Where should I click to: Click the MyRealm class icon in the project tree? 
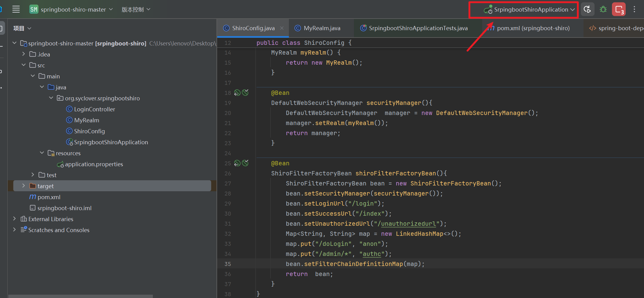coord(69,120)
